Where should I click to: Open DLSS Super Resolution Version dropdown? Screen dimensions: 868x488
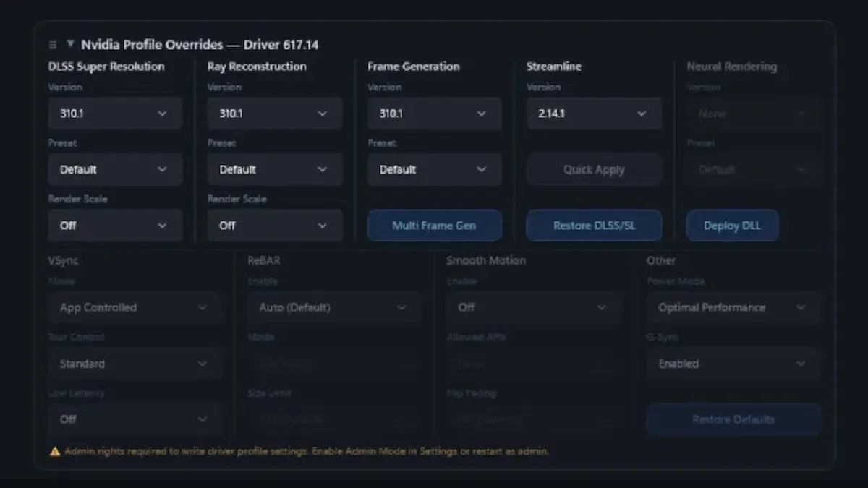[115, 114]
